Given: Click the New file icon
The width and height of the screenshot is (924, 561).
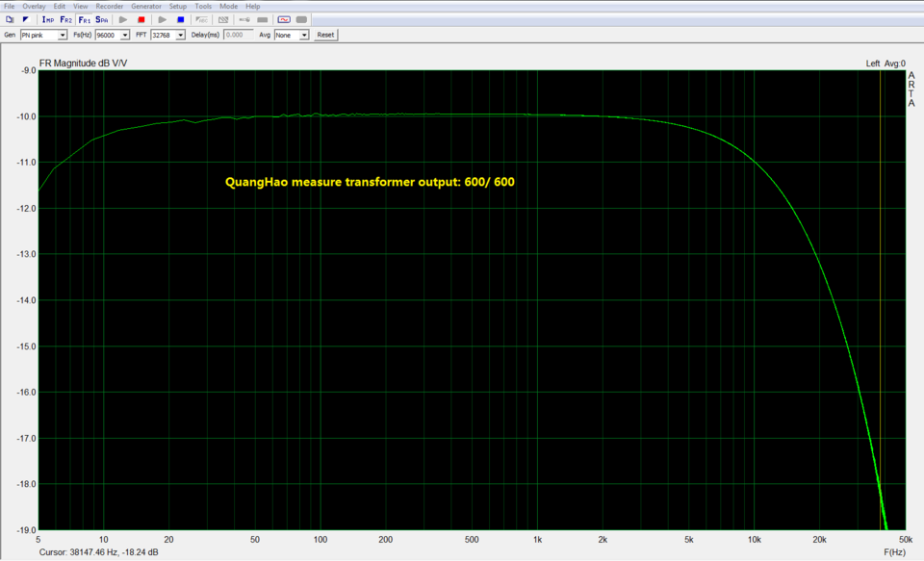Looking at the screenshot, I should [x=10, y=19].
